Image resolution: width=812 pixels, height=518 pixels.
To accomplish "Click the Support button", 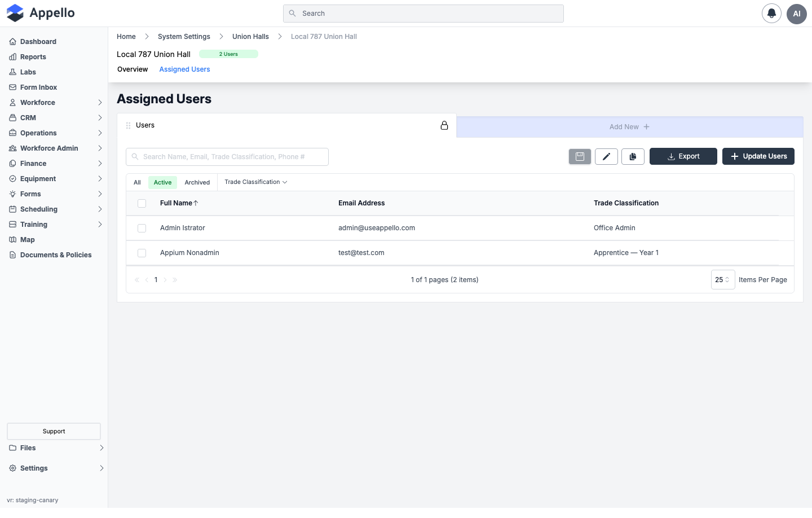I will pyautogui.click(x=54, y=431).
